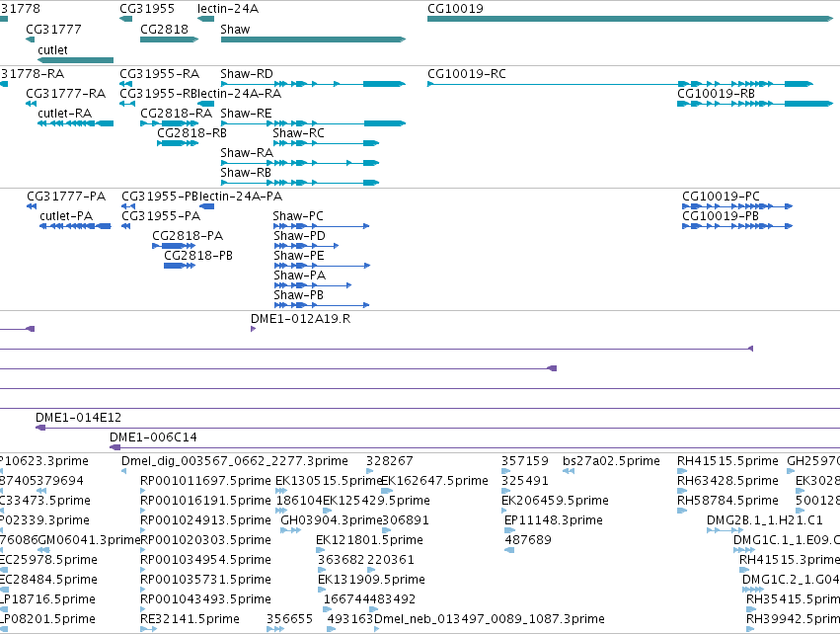Click the EK131909.5prime EST label
The height and width of the screenshot is (634, 840).
371,580
